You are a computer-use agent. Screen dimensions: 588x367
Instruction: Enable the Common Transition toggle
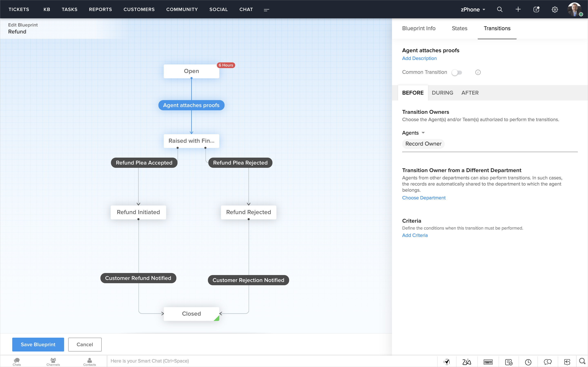point(457,72)
